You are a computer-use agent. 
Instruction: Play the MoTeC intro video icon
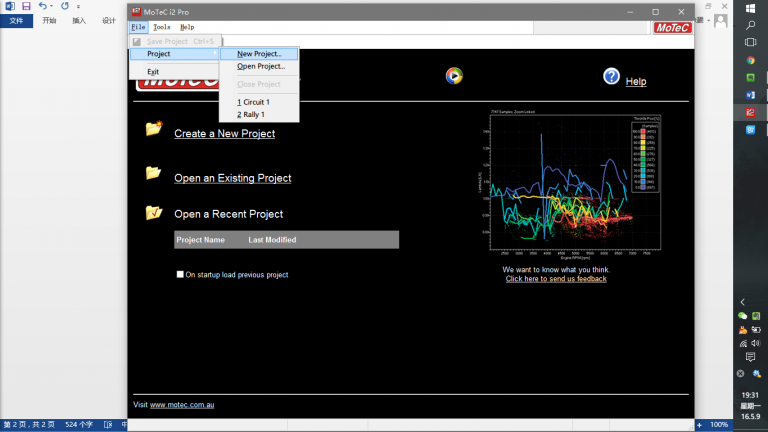454,76
